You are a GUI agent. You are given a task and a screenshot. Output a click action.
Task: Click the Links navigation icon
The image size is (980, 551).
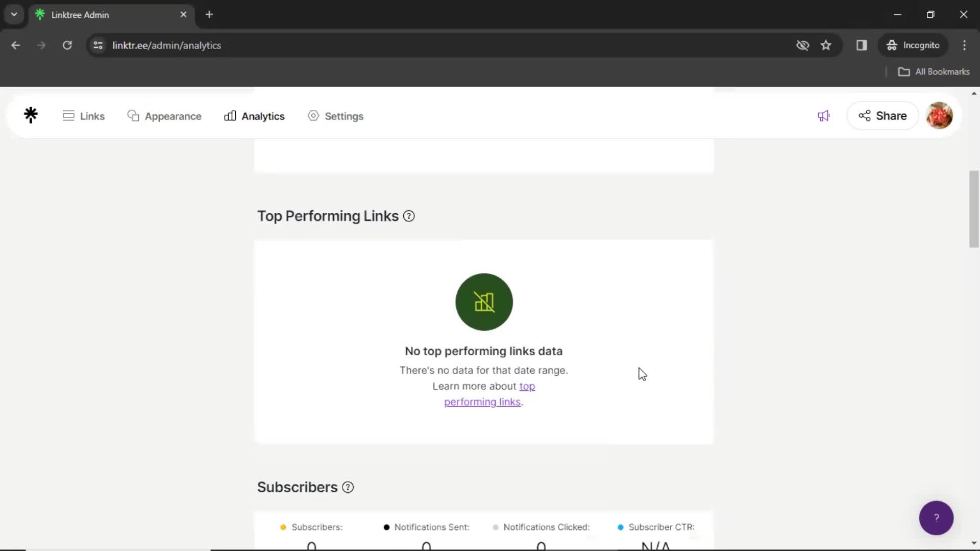point(67,116)
